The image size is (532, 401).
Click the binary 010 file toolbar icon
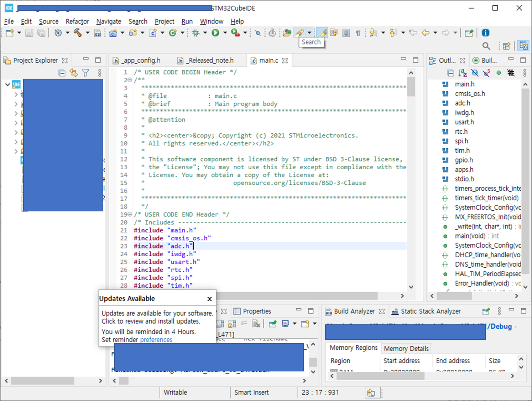pyautogui.click(x=98, y=33)
